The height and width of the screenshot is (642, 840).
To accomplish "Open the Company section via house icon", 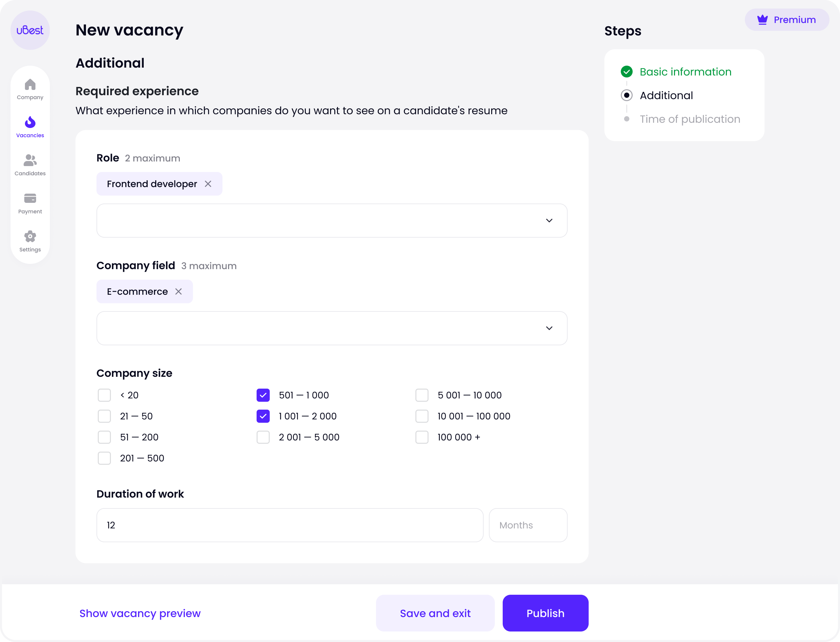I will click(30, 84).
